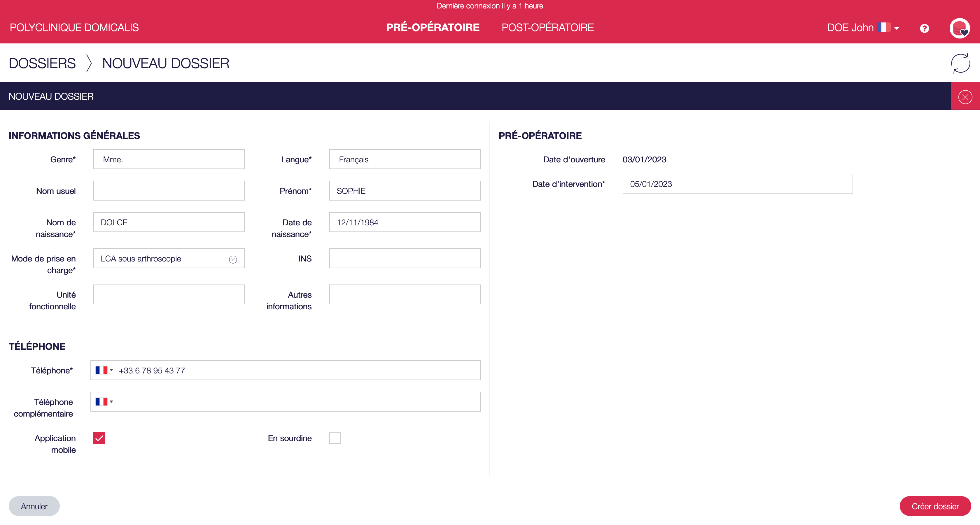The image size is (980, 525).
Task: Clear the 'LCA sous arthroscopie' selection
Action: pyautogui.click(x=233, y=259)
